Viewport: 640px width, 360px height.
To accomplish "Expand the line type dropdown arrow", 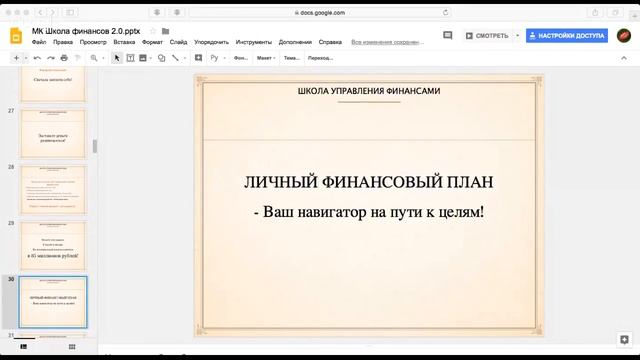I will click(184, 58).
